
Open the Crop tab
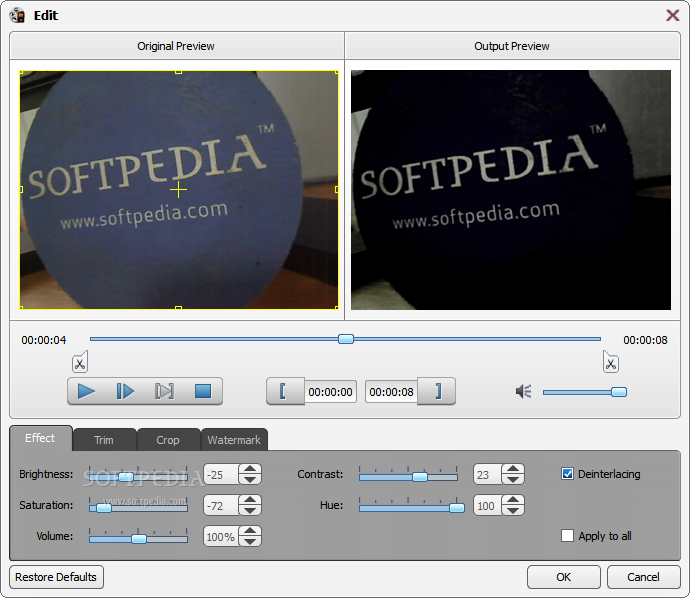168,440
